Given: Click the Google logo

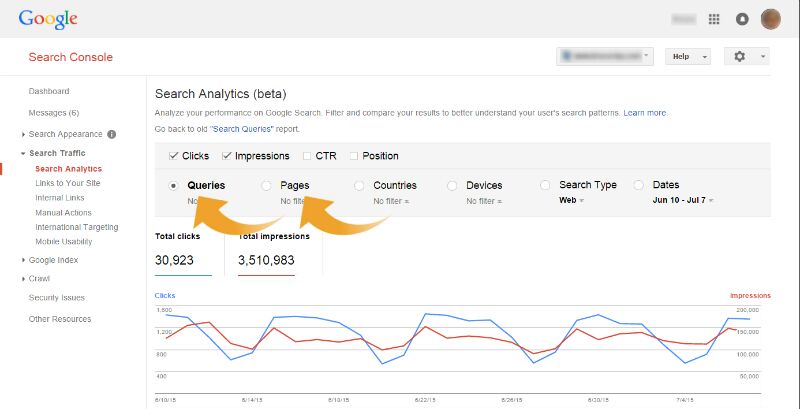Looking at the screenshot, I should point(48,19).
